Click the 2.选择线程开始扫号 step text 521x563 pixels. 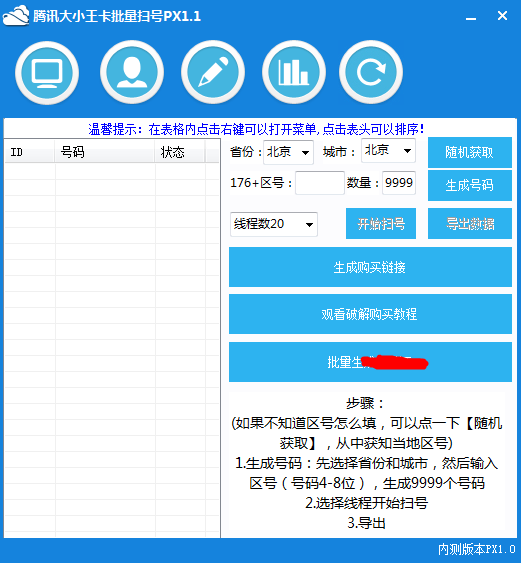pyautogui.click(x=367, y=503)
